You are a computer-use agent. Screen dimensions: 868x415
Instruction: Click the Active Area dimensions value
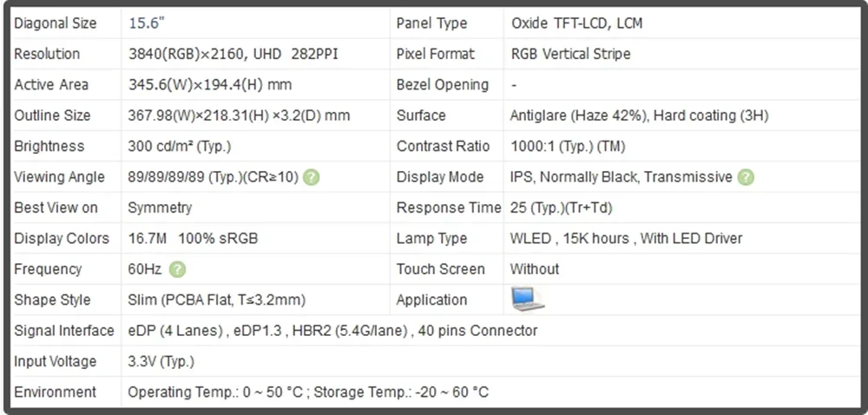[x=209, y=85]
